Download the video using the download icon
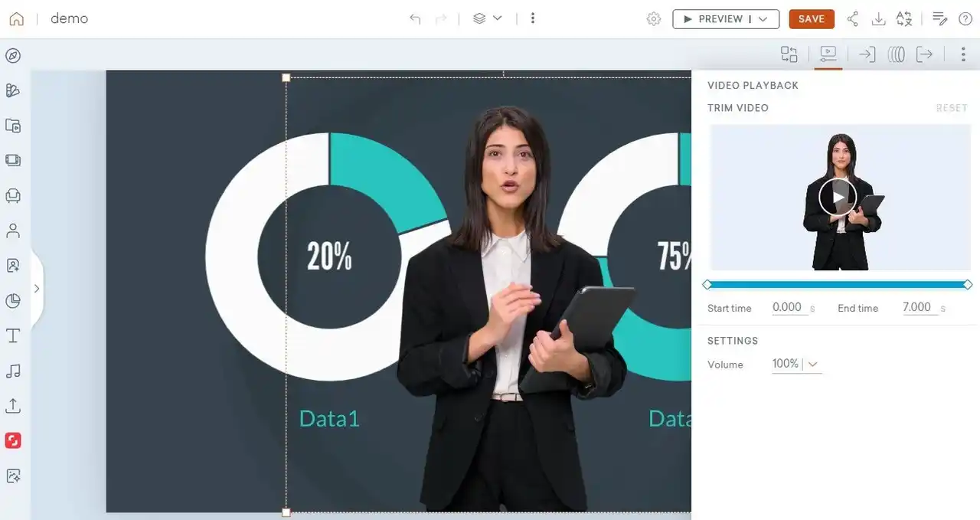 coord(878,19)
